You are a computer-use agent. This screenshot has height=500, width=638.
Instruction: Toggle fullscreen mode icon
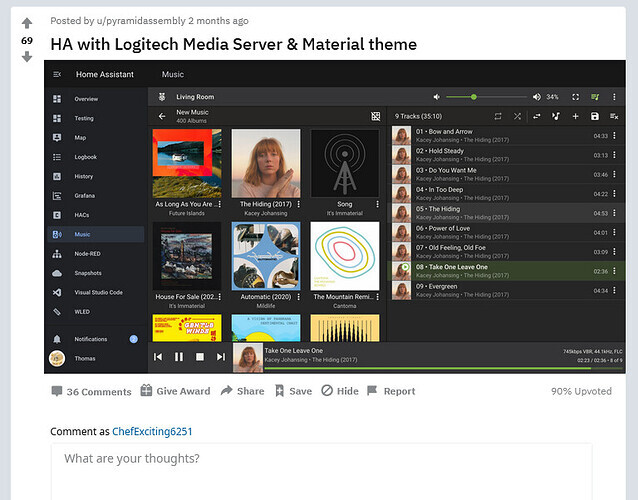[x=575, y=97]
